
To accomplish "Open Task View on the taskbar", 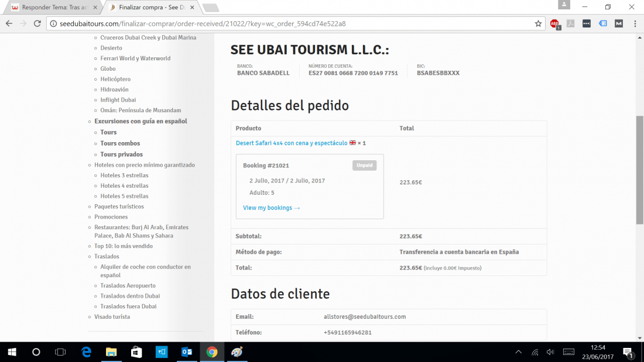I will [60, 352].
